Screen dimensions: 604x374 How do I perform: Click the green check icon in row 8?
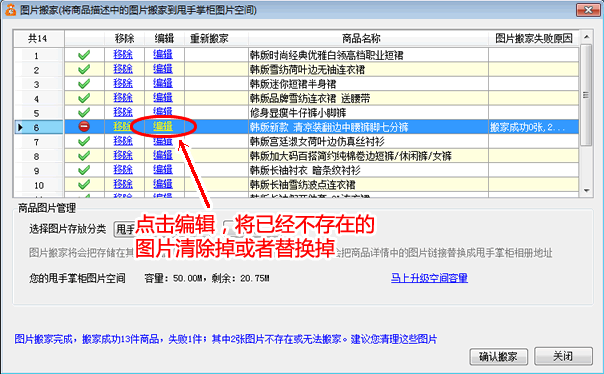(x=84, y=156)
